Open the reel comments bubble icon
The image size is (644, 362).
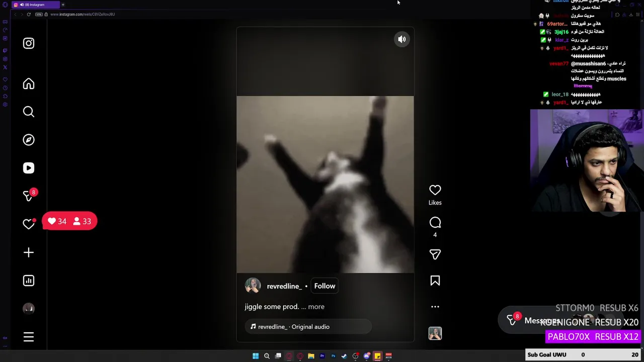pos(435,222)
